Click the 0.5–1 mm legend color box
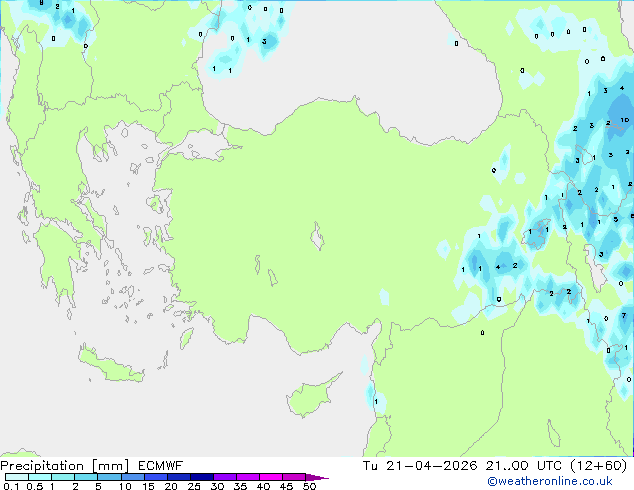 (x=40, y=477)
